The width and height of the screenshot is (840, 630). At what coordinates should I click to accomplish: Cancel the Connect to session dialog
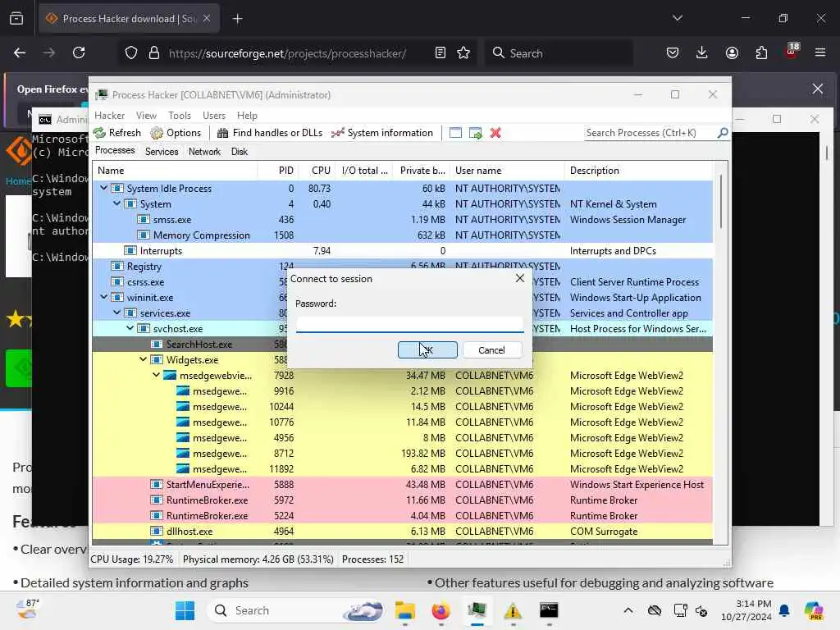coord(491,349)
